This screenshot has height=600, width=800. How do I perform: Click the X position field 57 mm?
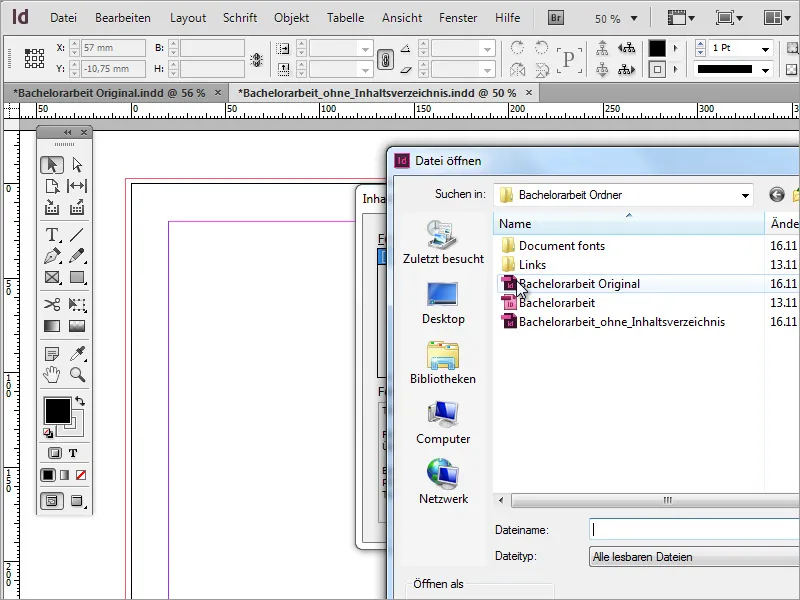113,48
